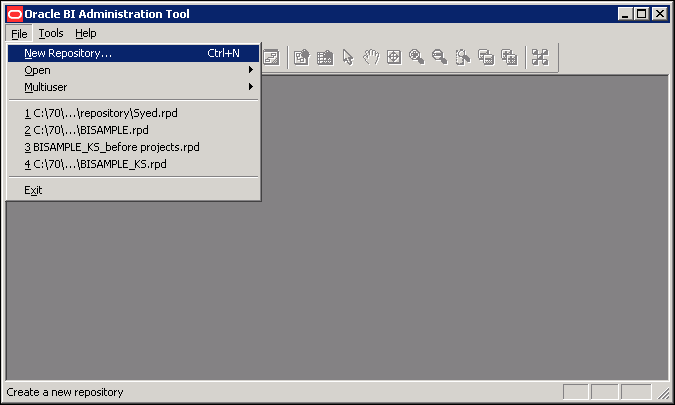Screen dimensions: 675x405
Task: Click the crosshair target toolbar icon
Action: point(394,57)
